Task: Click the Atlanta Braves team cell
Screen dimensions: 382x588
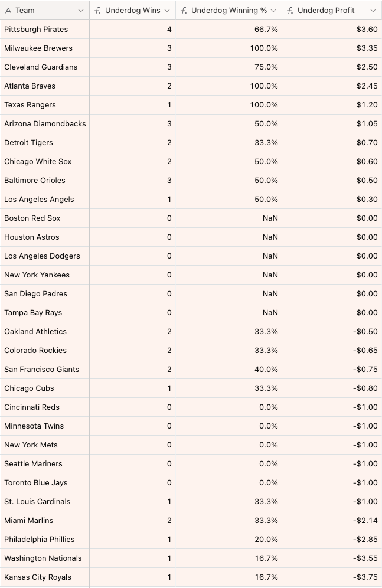Action: pyautogui.click(x=30, y=86)
